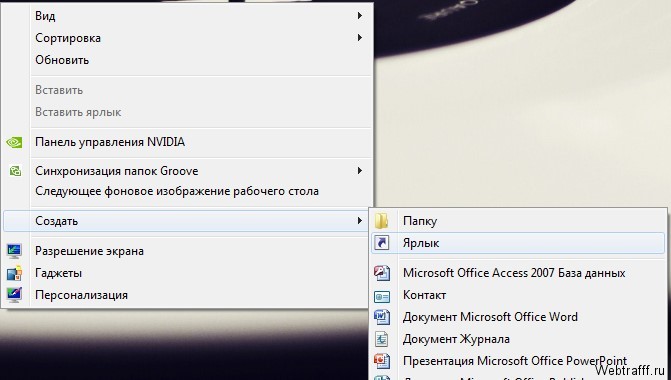Select the Вставить menu entry

(x=187, y=90)
